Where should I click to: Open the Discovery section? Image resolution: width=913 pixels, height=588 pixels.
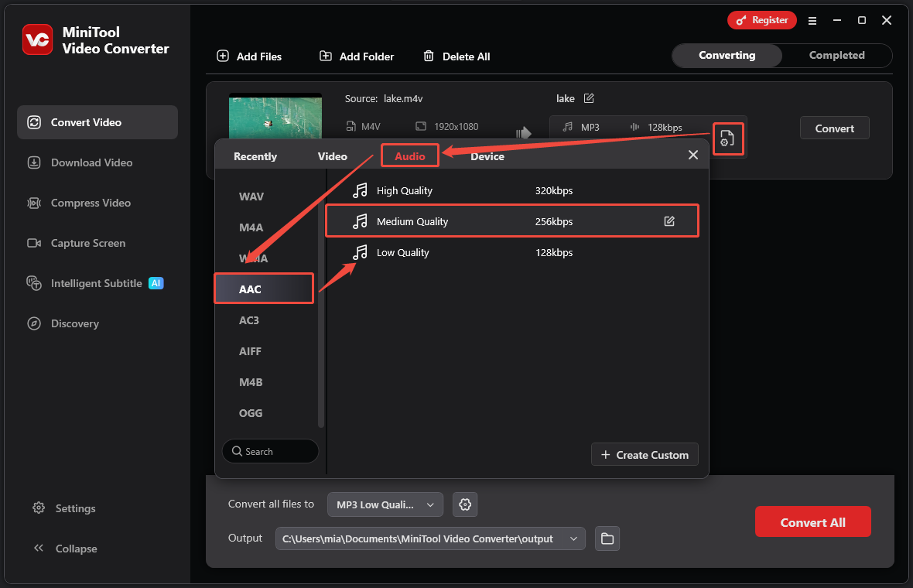click(x=74, y=323)
